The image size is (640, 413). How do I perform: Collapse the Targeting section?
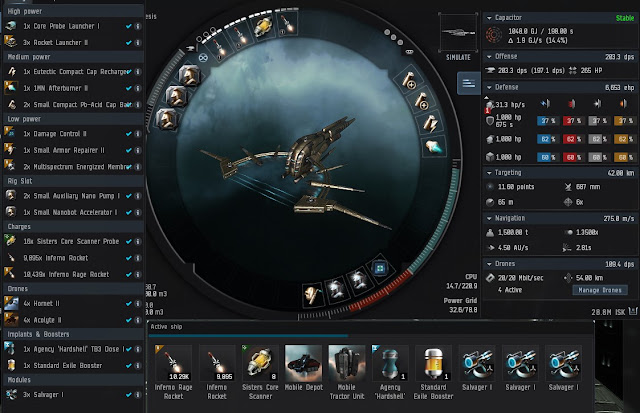pos(489,173)
